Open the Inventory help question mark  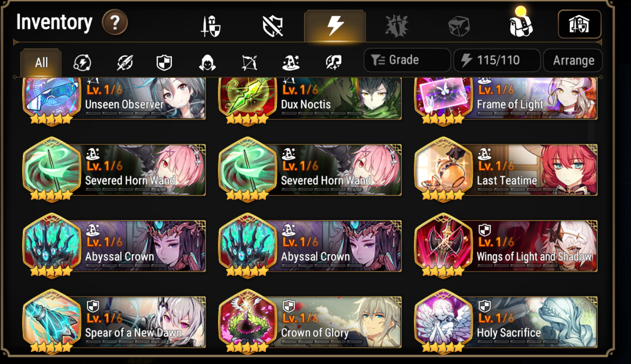(x=115, y=23)
